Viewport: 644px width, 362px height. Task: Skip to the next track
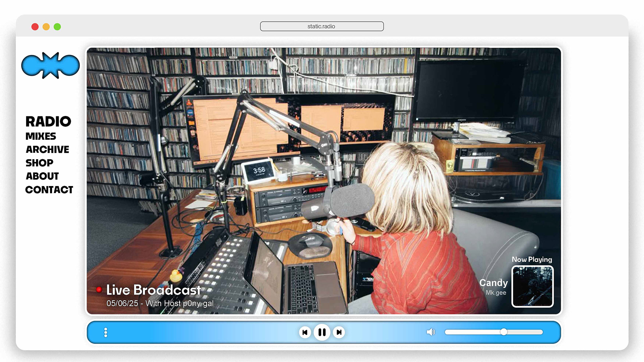click(x=339, y=332)
